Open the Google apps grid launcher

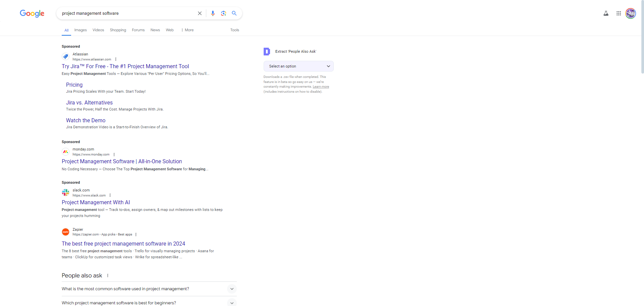pos(619,13)
